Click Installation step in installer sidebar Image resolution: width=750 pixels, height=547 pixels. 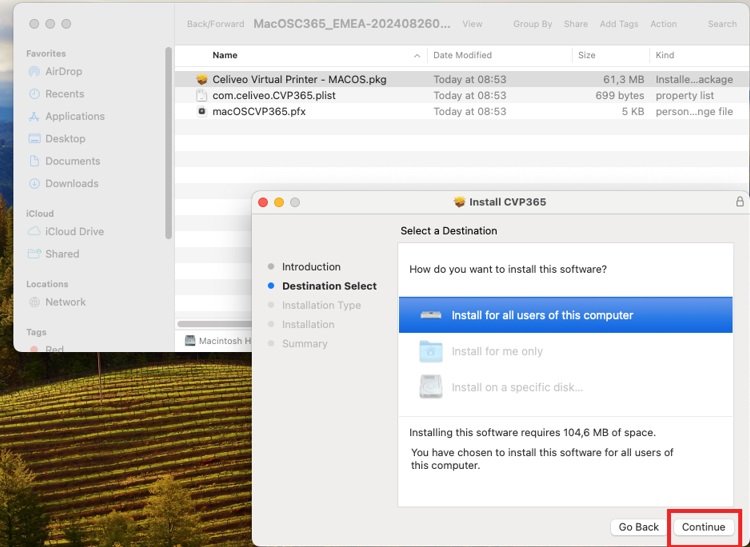[x=308, y=324]
